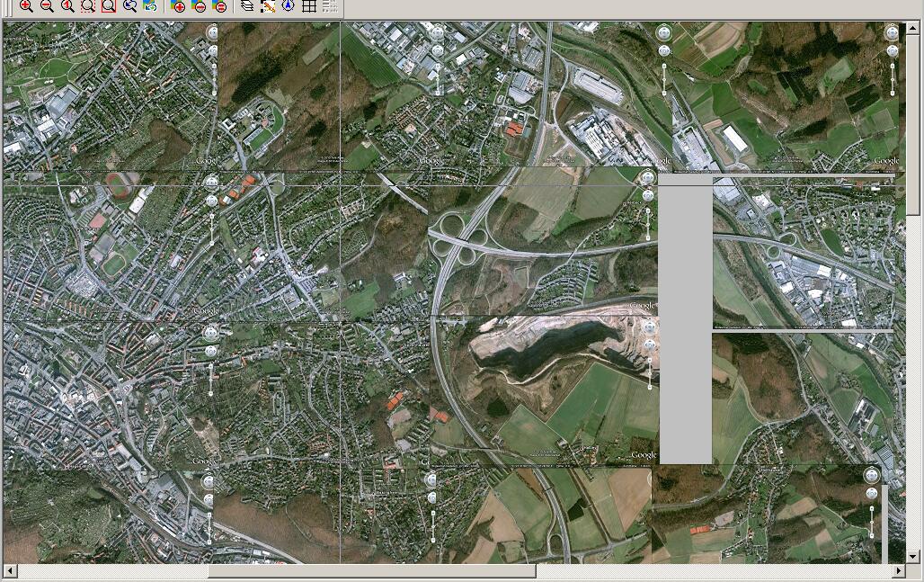
Task: Click the vertical scrollbar down arrow
Action: [914, 557]
